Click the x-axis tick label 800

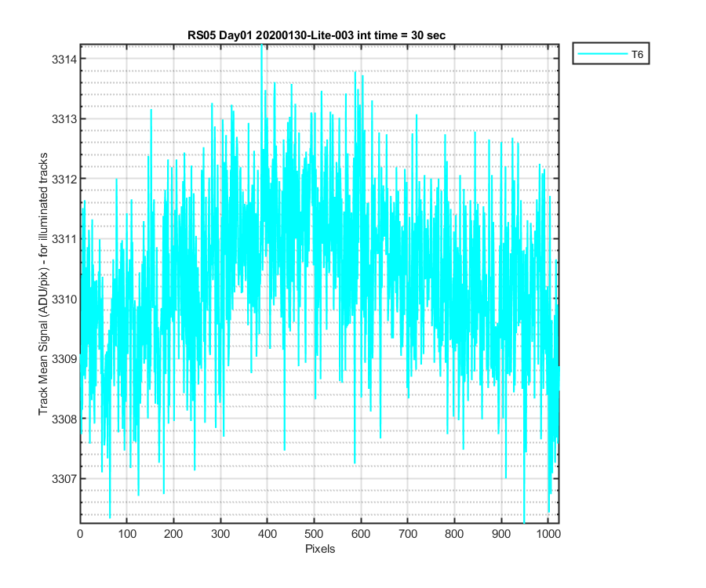tap(454, 534)
